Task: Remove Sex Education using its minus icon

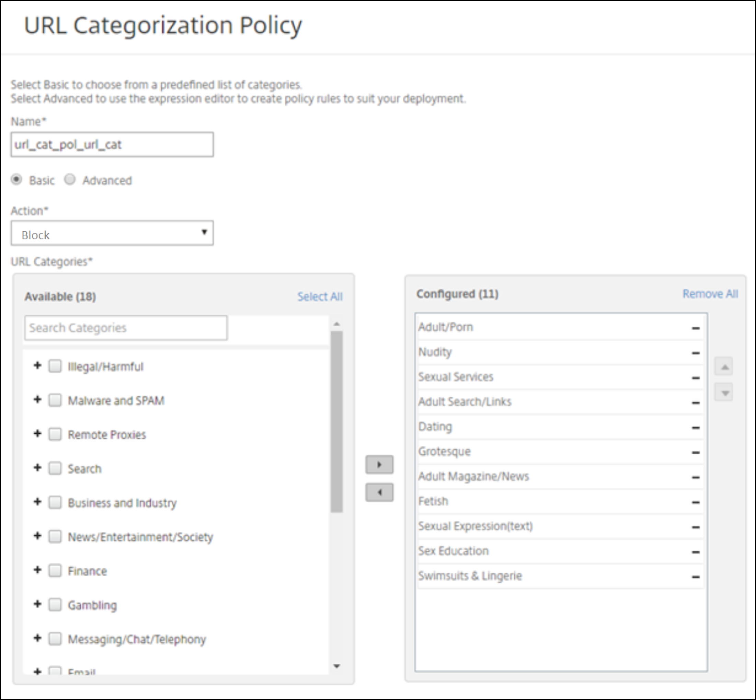Action: click(x=695, y=552)
